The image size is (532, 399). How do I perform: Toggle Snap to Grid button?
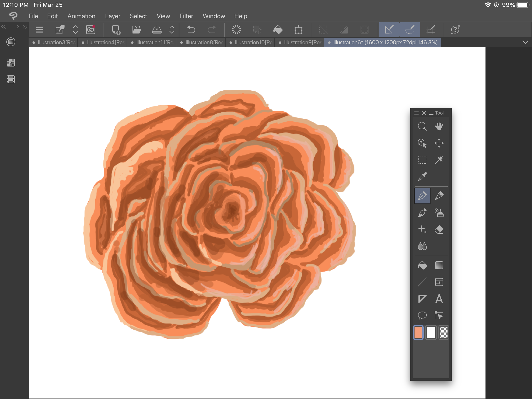click(x=431, y=30)
